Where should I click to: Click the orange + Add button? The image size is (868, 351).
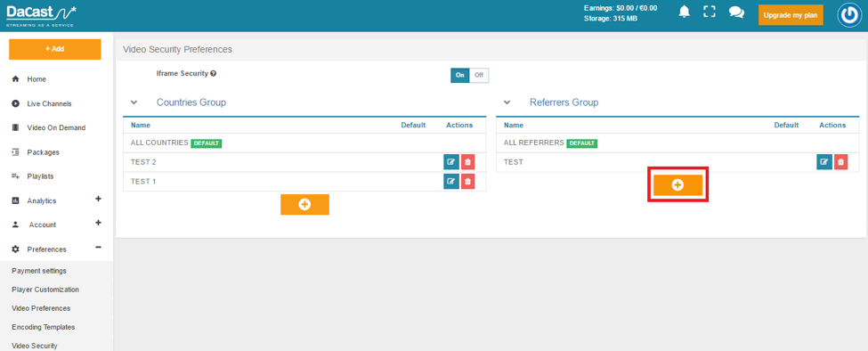pos(55,49)
